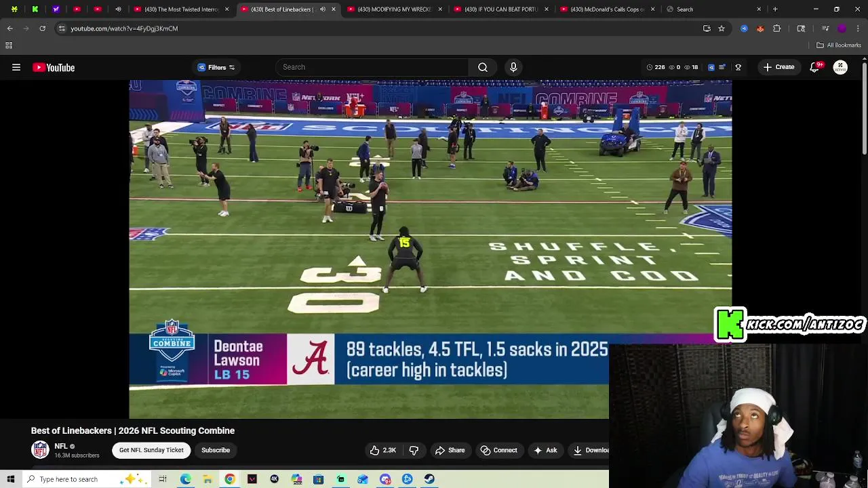Open the Windows Start menu
The image size is (868, 488).
(11, 479)
